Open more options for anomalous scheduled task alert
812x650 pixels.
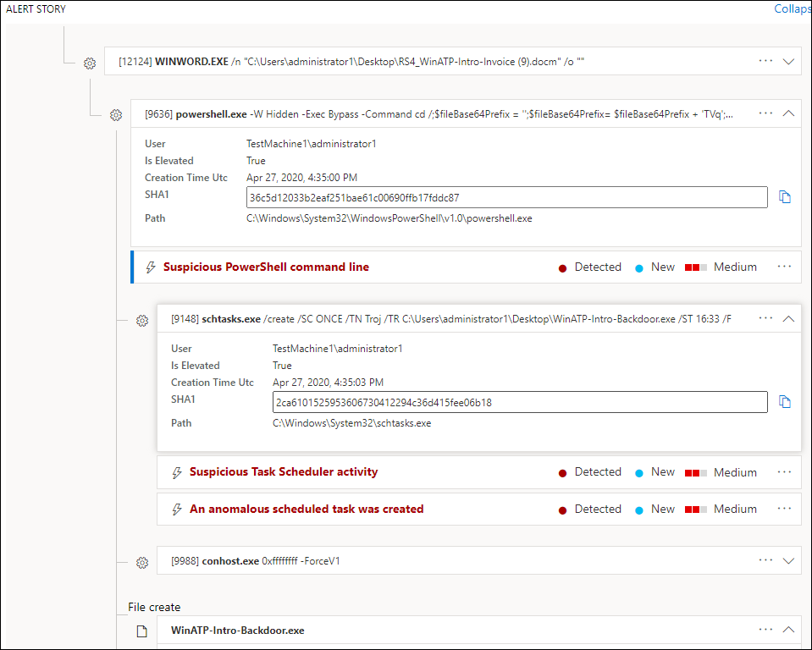(x=785, y=509)
